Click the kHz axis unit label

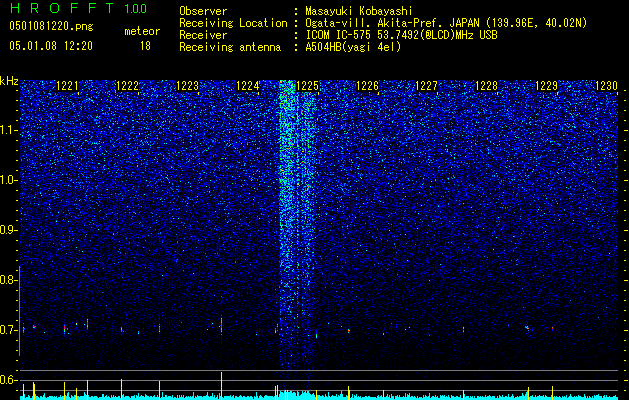[9, 81]
